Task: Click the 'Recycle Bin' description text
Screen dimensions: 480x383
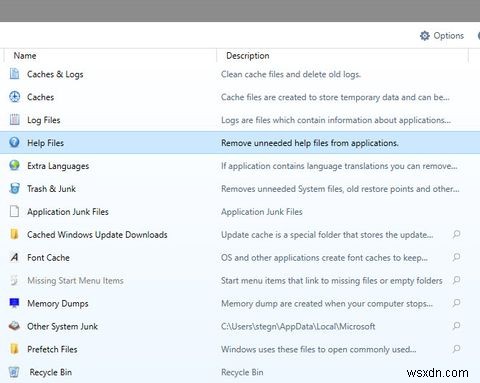Action: [x=242, y=372]
